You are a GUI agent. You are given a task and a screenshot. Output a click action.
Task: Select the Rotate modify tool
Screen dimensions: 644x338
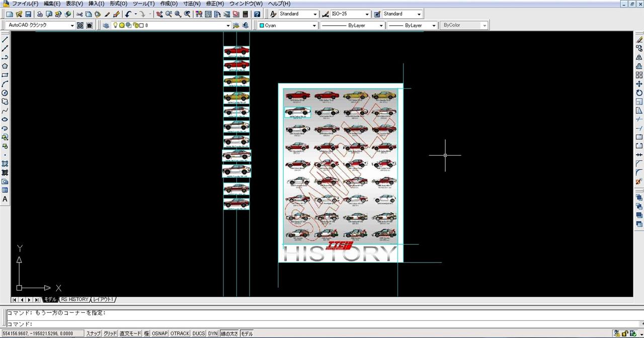pos(639,93)
